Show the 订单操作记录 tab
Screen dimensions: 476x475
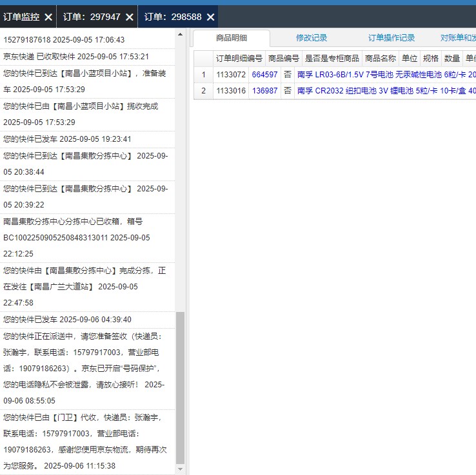pyautogui.click(x=392, y=38)
